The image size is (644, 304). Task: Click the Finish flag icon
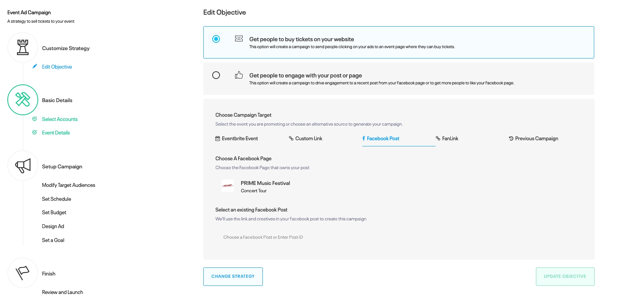tap(23, 273)
